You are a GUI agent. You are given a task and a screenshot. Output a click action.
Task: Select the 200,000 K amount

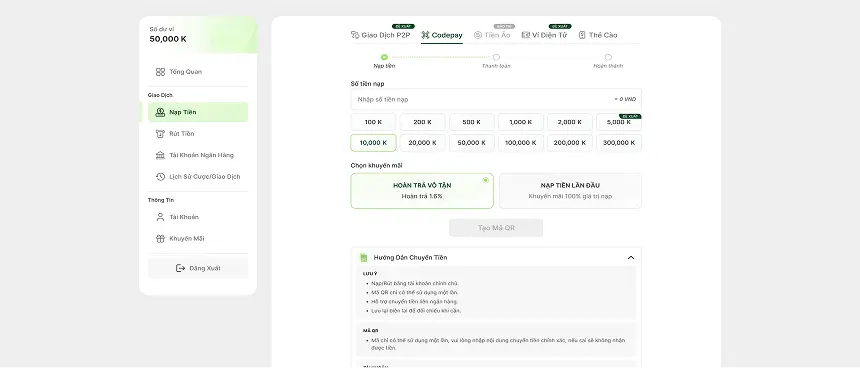click(570, 143)
